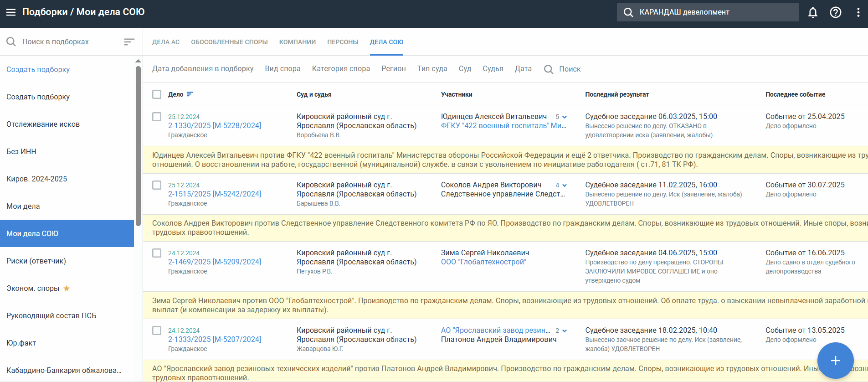
Task: Open the help question mark icon
Action: point(835,12)
